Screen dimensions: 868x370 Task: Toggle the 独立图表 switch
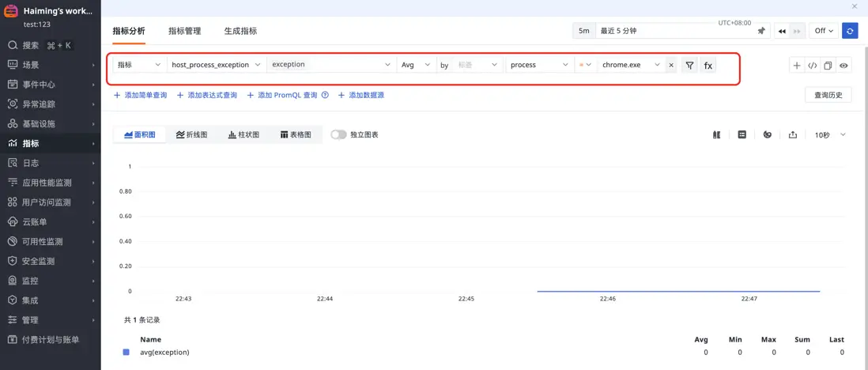[x=338, y=134]
